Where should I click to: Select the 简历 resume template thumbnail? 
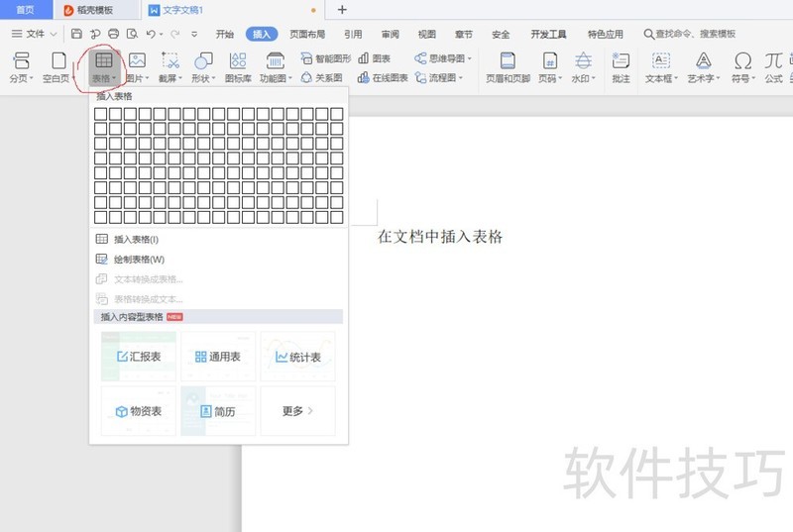[218, 411]
